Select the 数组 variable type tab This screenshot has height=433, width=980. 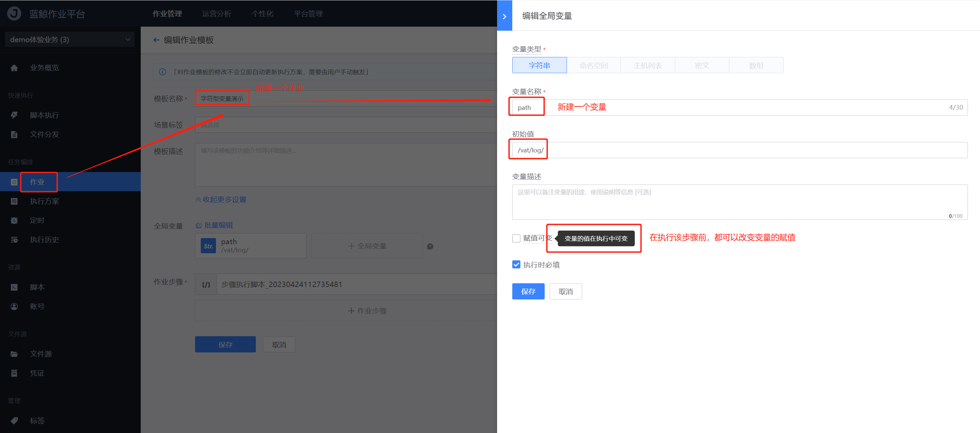756,65
